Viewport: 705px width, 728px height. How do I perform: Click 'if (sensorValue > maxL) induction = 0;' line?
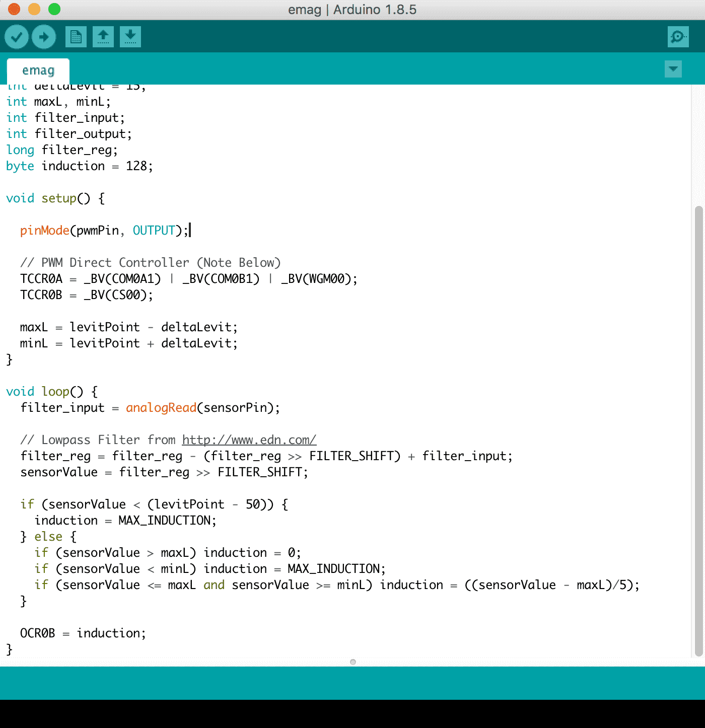tap(168, 553)
